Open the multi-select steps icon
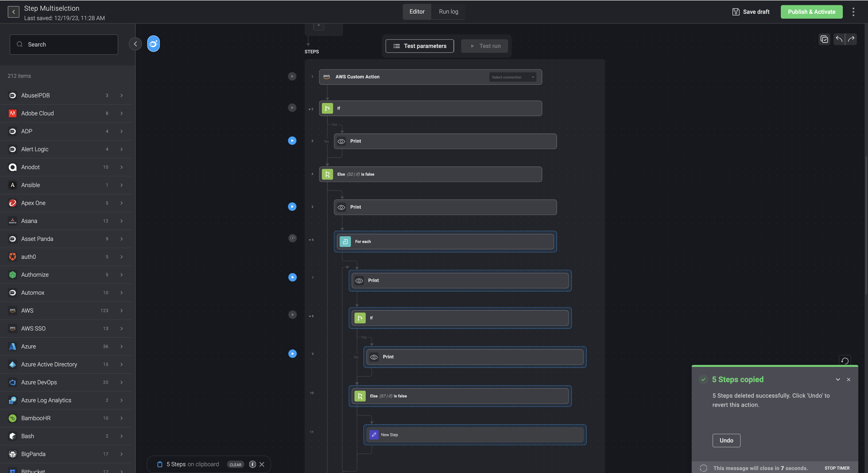 (x=824, y=39)
